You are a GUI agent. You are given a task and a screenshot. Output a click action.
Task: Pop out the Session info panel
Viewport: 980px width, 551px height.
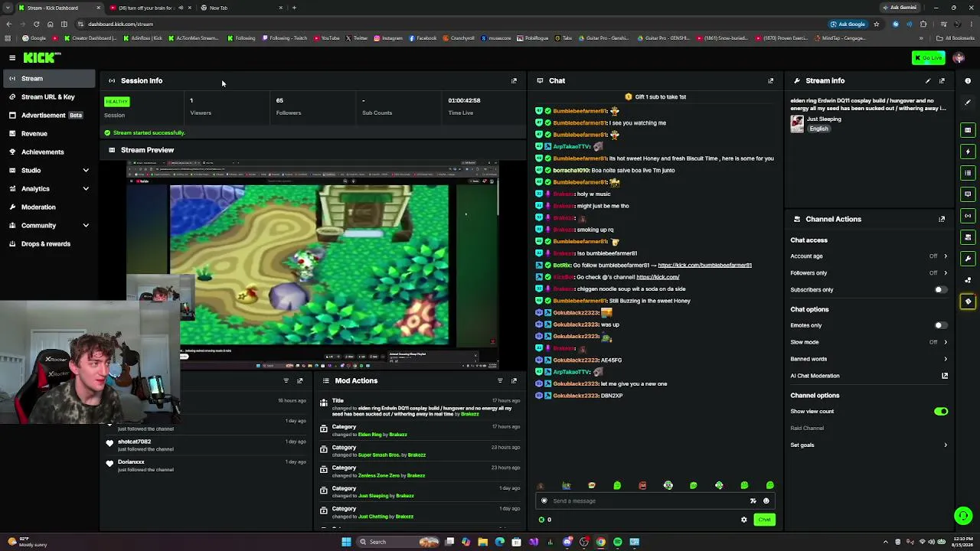(514, 80)
